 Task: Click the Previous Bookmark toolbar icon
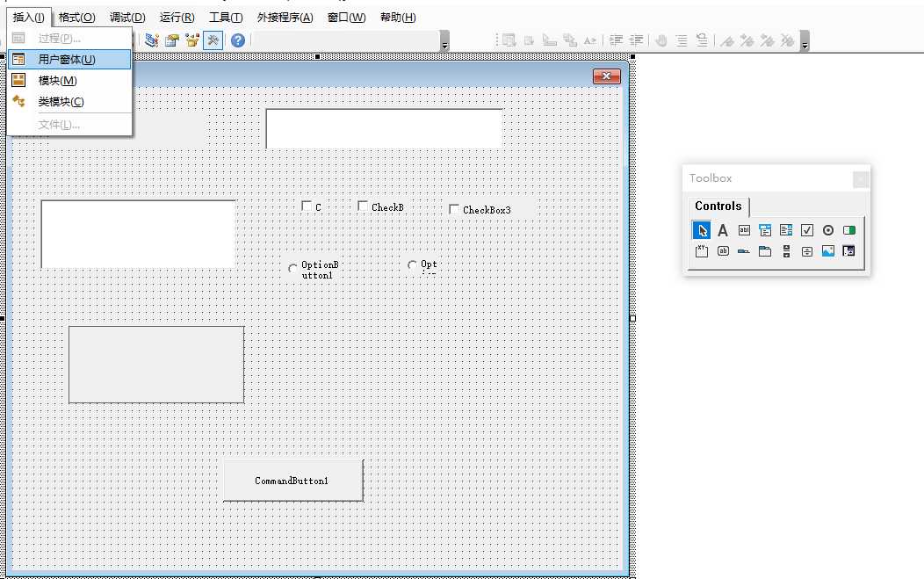pos(768,40)
